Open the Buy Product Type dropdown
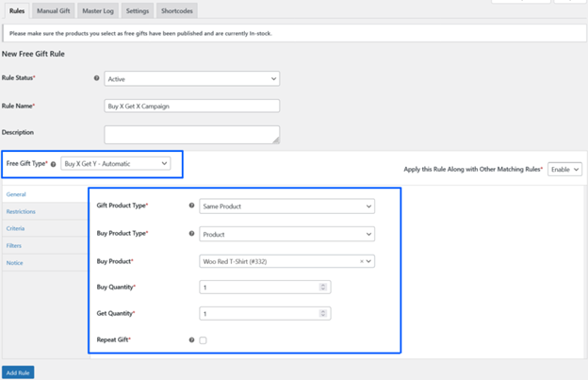The height and width of the screenshot is (380, 588). point(286,234)
